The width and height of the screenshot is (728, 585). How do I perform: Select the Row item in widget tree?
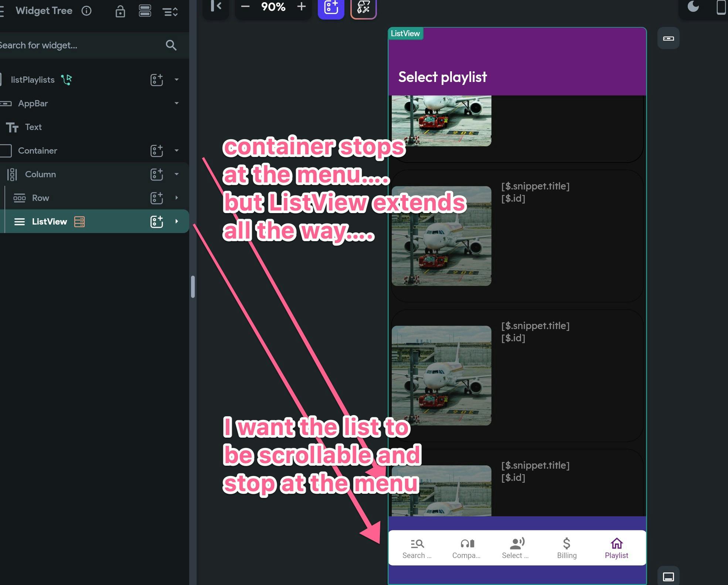[x=41, y=198]
